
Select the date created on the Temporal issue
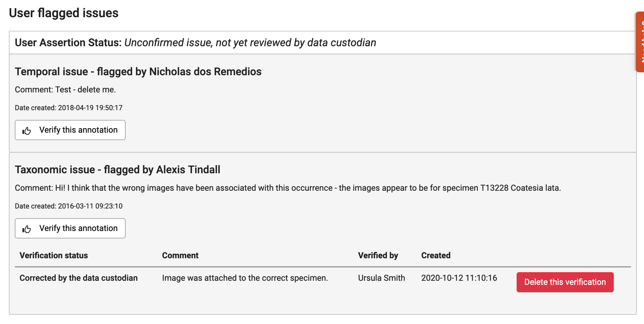click(69, 108)
